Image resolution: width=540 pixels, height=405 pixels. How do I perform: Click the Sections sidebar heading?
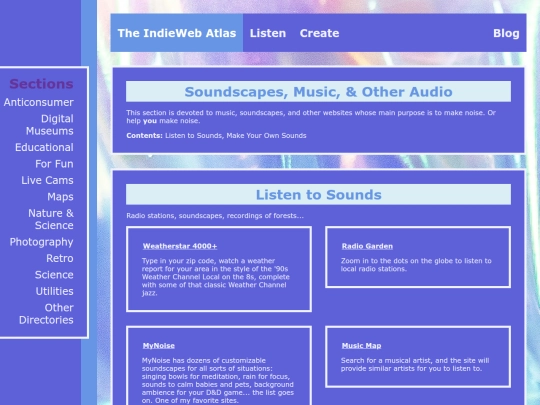pyautogui.click(x=41, y=84)
